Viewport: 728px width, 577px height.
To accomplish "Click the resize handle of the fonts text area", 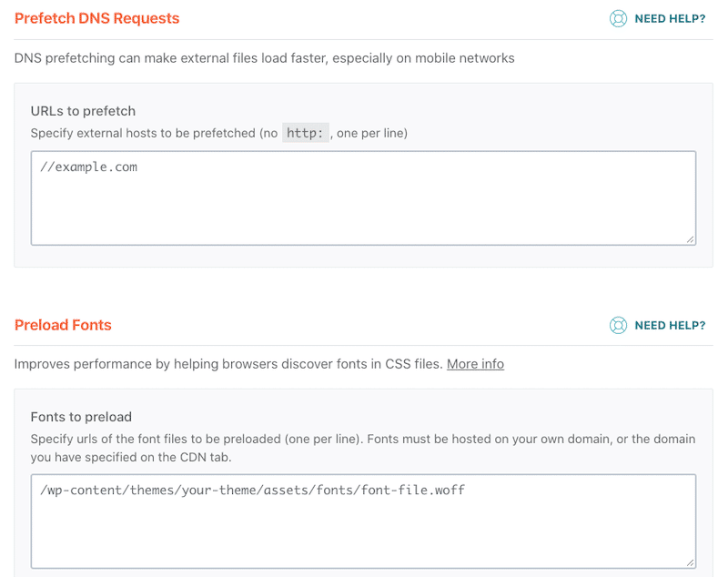I will (690, 562).
